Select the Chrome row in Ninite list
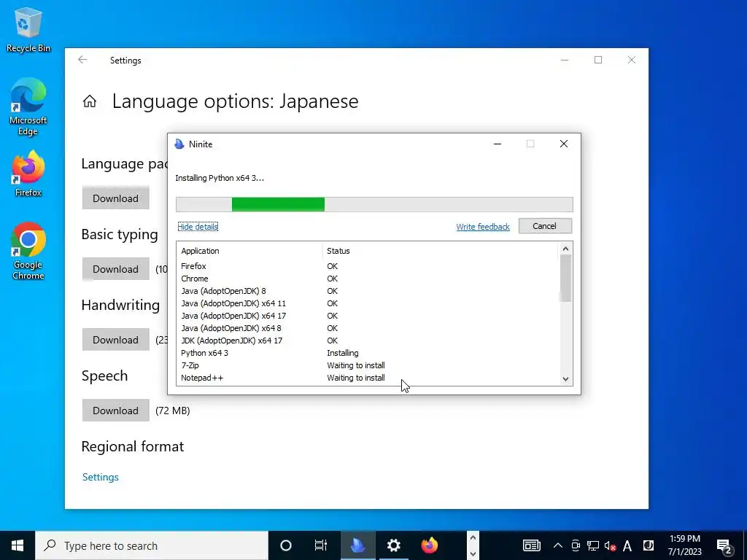This screenshot has width=747, height=560. point(368,279)
